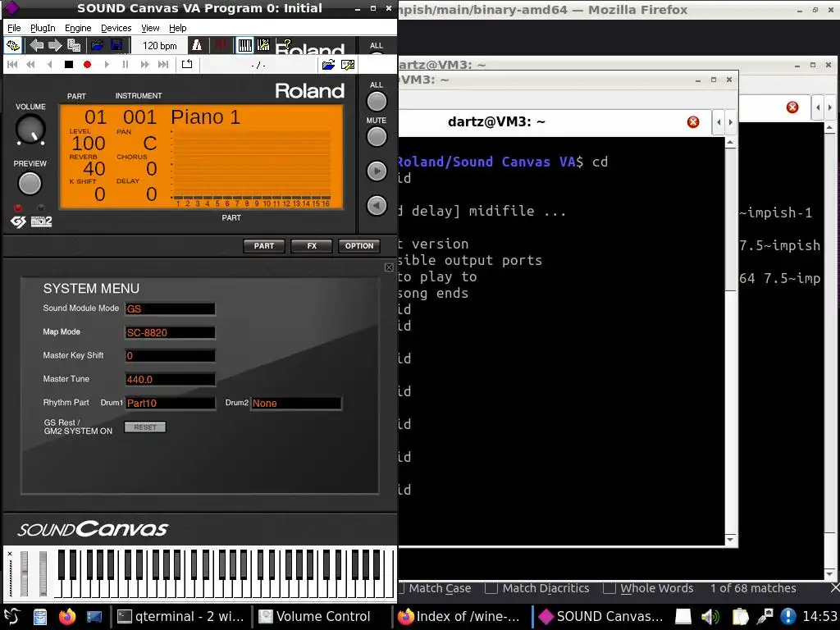Click the fast rewind transport button
The image size is (840, 630).
(x=30, y=65)
